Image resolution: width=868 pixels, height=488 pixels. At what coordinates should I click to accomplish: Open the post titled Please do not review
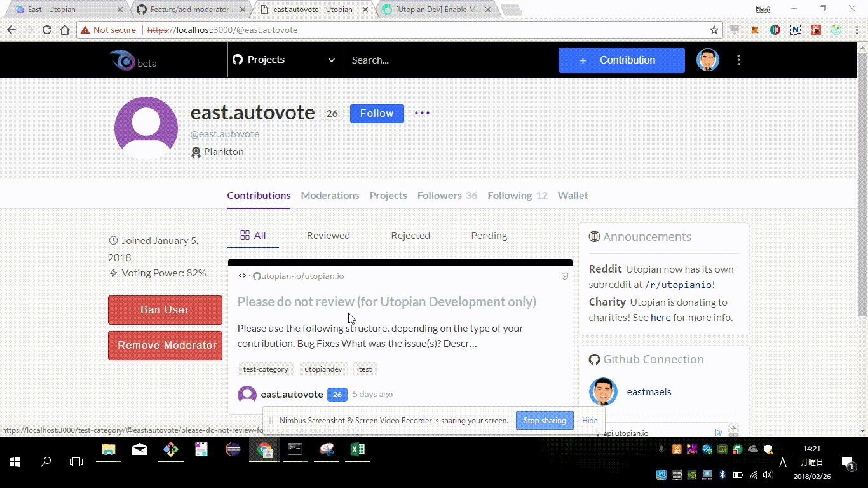click(387, 302)
